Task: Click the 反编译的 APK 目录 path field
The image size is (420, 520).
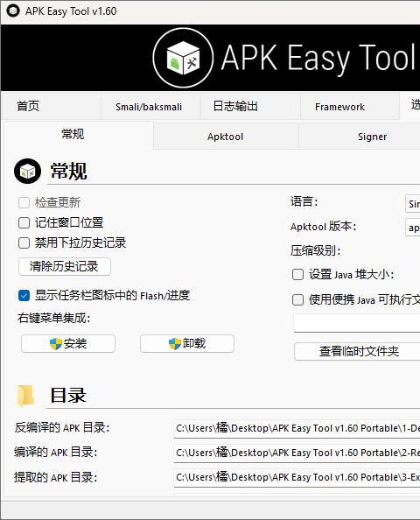Action: click(x=297, y=428)
